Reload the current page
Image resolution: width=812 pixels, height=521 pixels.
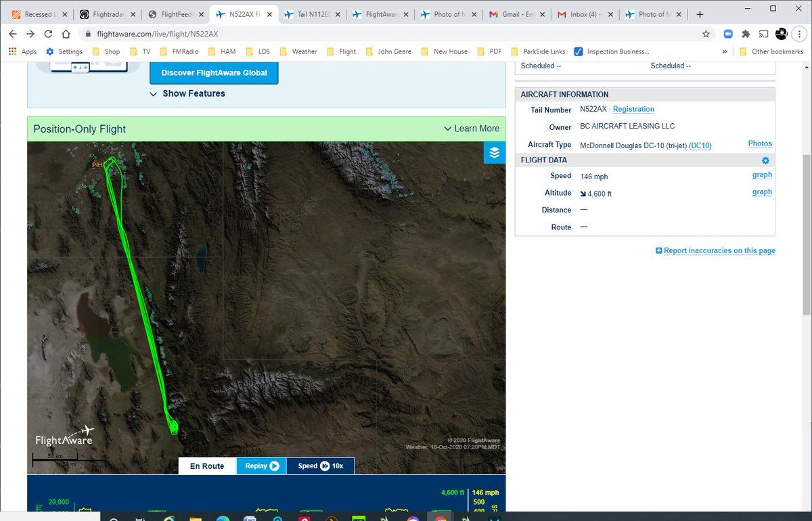tap(48, 34)
